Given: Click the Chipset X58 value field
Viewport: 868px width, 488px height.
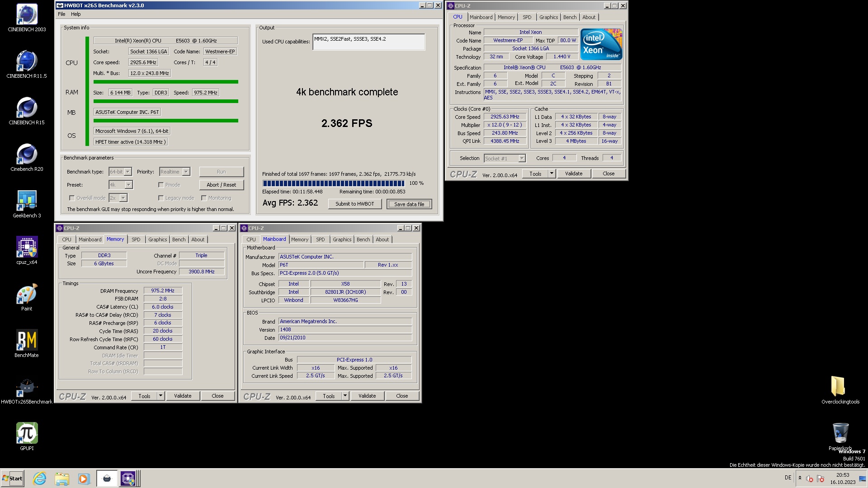Looking at the screenshot, I should click(x=345, y=284).
